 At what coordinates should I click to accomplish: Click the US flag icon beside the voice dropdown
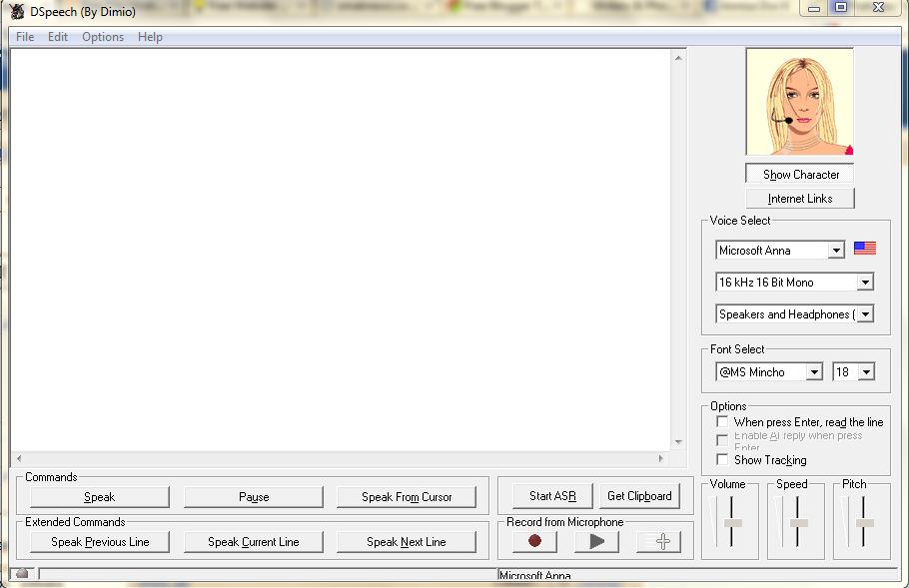click(865, 248)
